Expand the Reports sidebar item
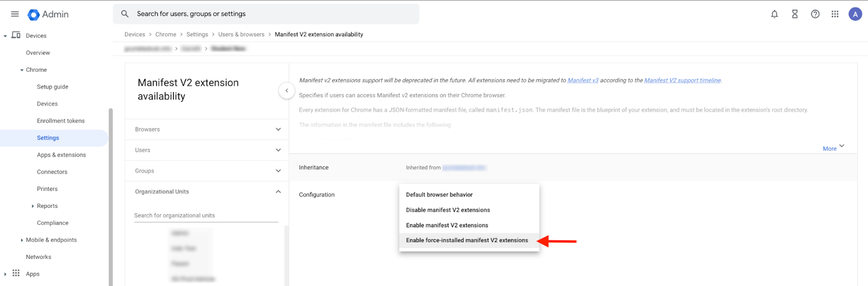The image size is (868, 286). [33, 206]
